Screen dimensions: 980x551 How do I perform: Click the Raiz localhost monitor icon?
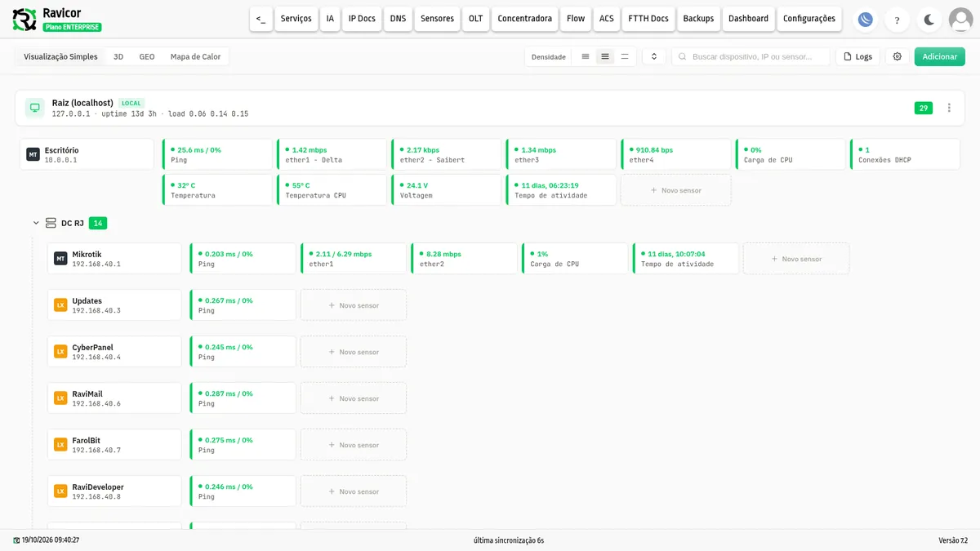(x=34, y=108)
